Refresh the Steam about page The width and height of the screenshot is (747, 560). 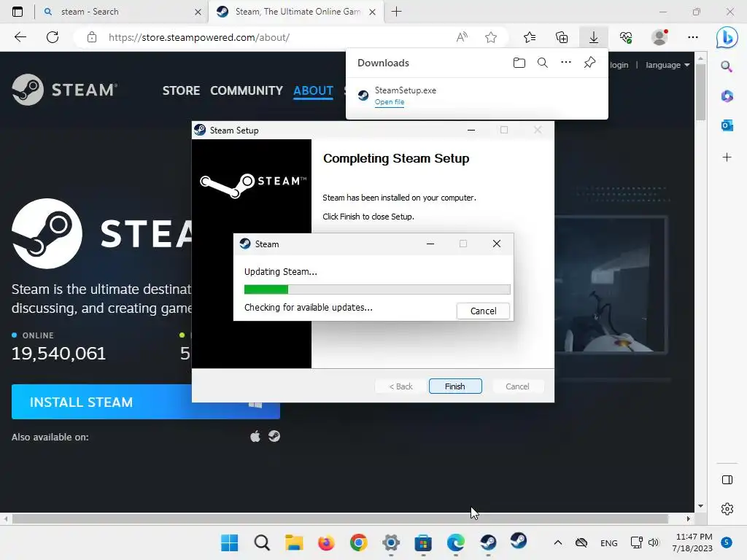tap(53, 37)
